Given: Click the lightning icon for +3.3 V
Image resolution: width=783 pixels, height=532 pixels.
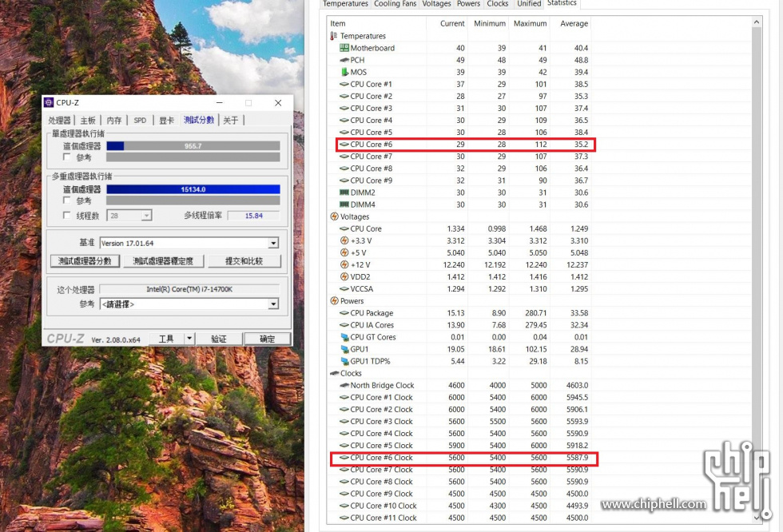Looking at the screenshot, I should coord(344,240).
